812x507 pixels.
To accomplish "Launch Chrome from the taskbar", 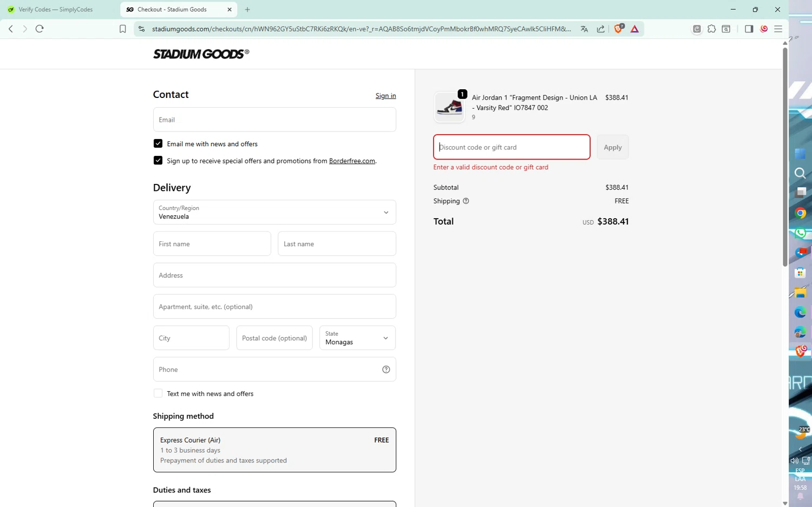I will point(801,213).
